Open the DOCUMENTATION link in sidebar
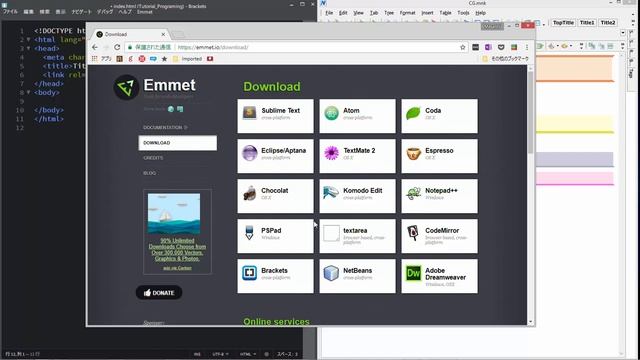The image size is (640, 360). (x=165, y=127)
